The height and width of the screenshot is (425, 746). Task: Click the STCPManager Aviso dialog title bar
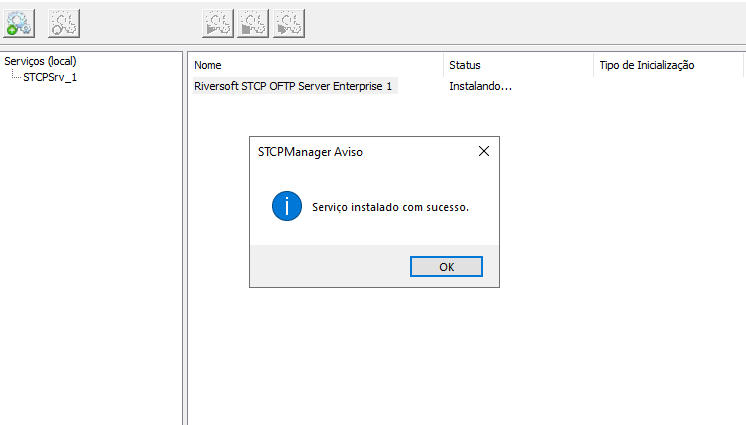362,152
